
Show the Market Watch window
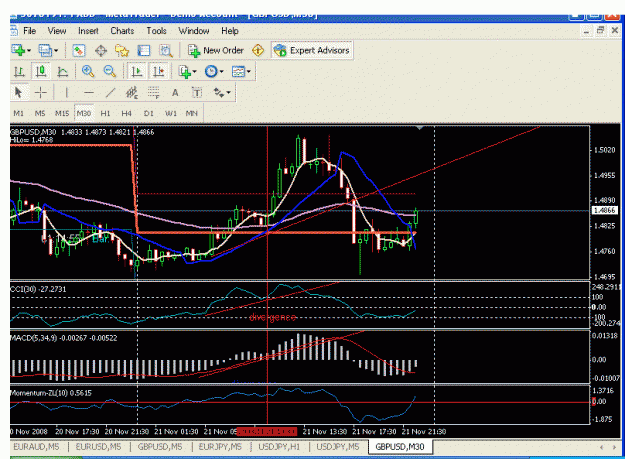(x=79, y=51)
